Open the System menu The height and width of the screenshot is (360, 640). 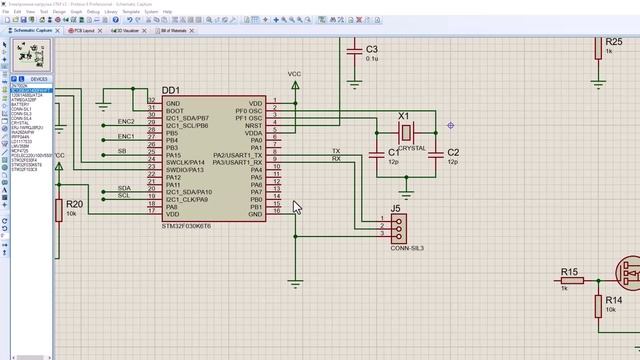(x=151, y=11)
